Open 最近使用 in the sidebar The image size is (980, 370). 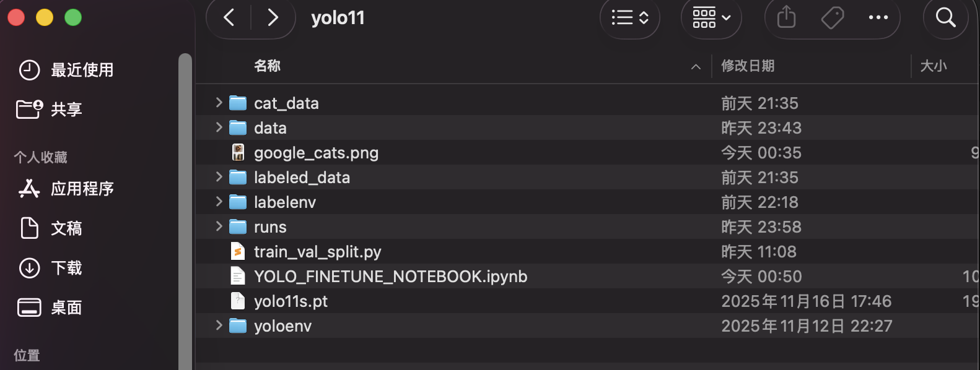82,70
